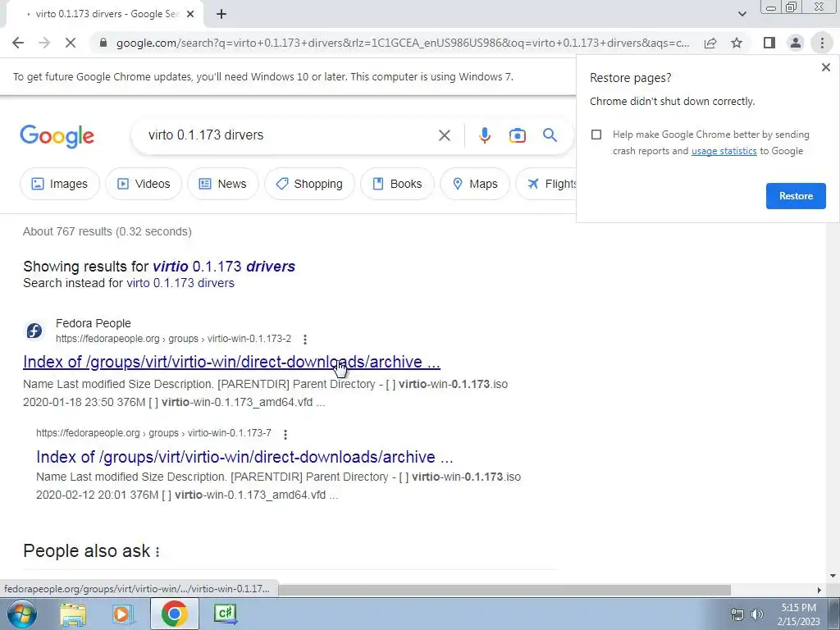The image size is (840, 630).
Task: Open People also ask options dots
Action: [157, 551]
